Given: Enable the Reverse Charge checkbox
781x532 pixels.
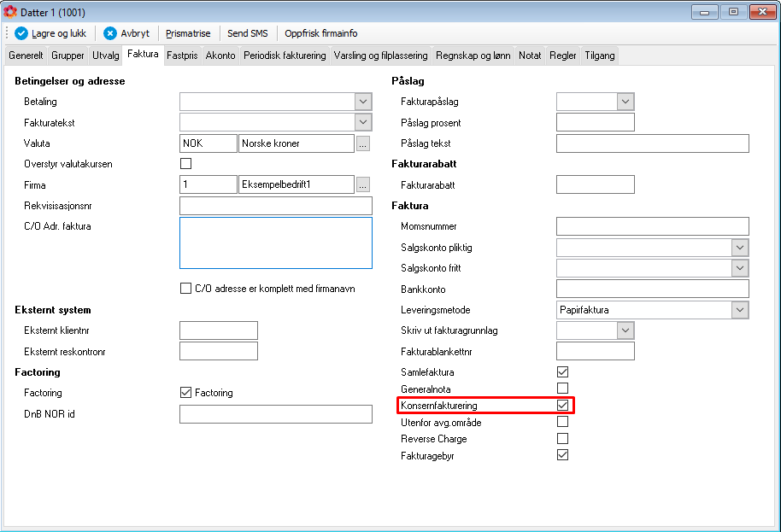Looking at the screenshot, I should click(x=563, y=438).
